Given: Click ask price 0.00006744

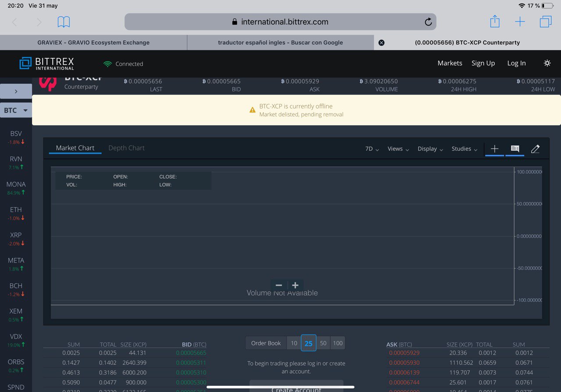Looking at the screenshot, I should 404,382.
